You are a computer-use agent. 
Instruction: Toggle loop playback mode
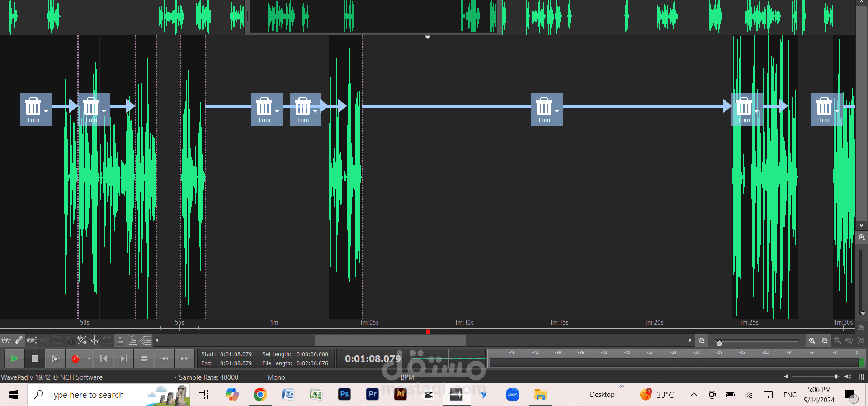click(144, 358)
